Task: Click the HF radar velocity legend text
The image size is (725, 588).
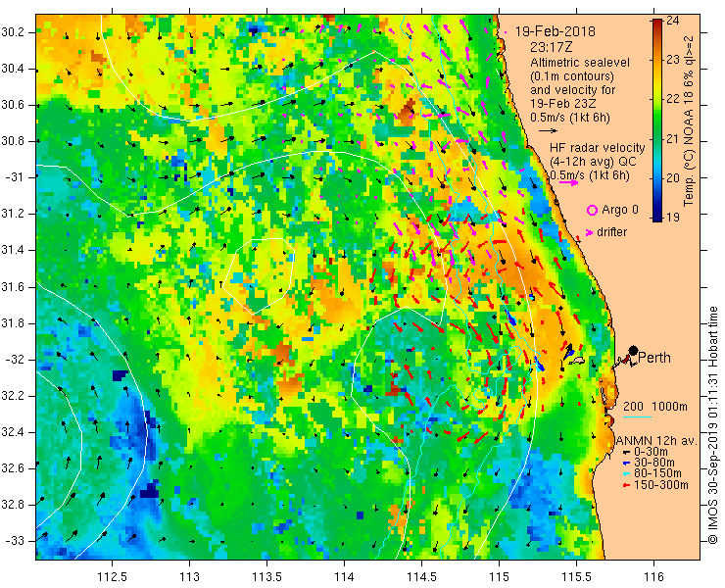Action: 597,148
